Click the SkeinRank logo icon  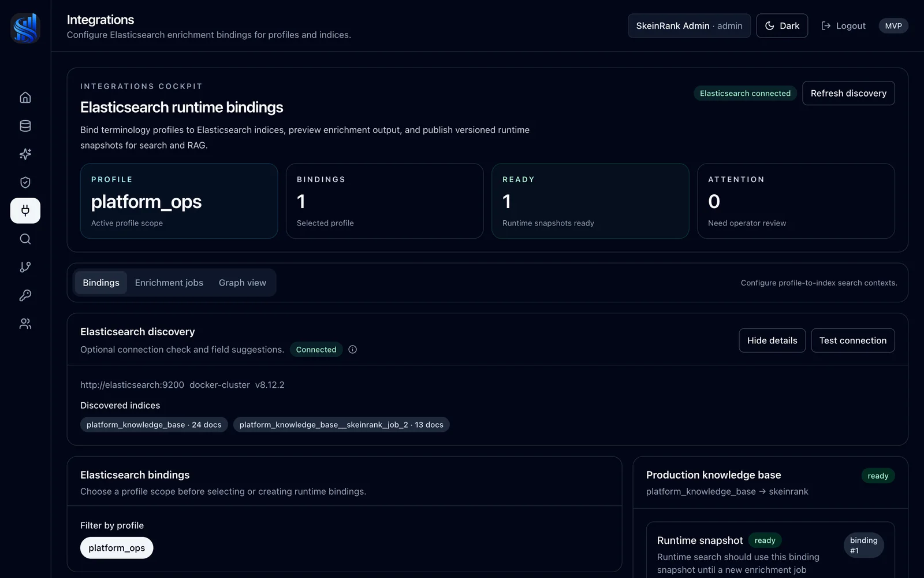coord(25,28)
